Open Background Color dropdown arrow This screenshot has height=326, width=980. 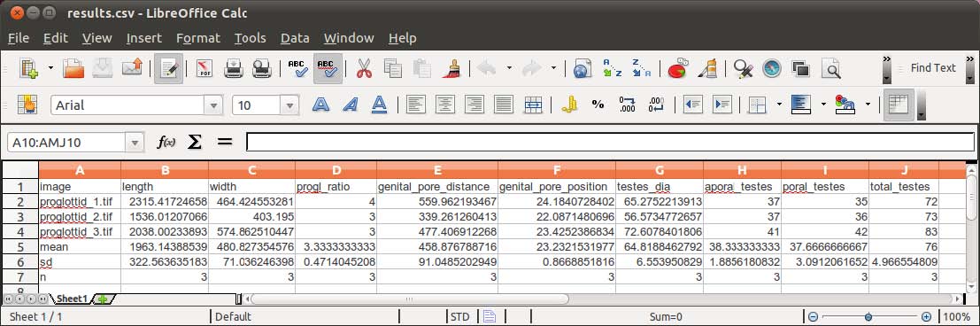coord(823,105)
